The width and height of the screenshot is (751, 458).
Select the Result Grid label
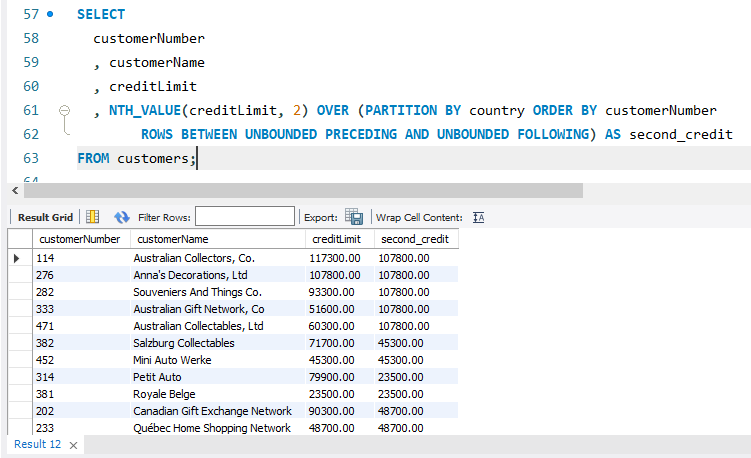(46, 218)
